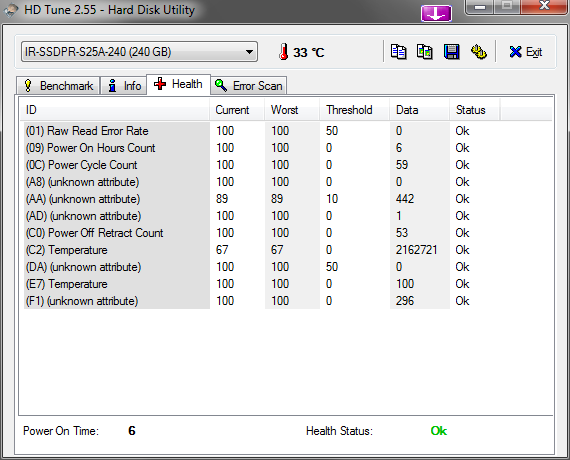Click the Data column header
Viewport: 570px width, 460px height.
click(419, 110)
